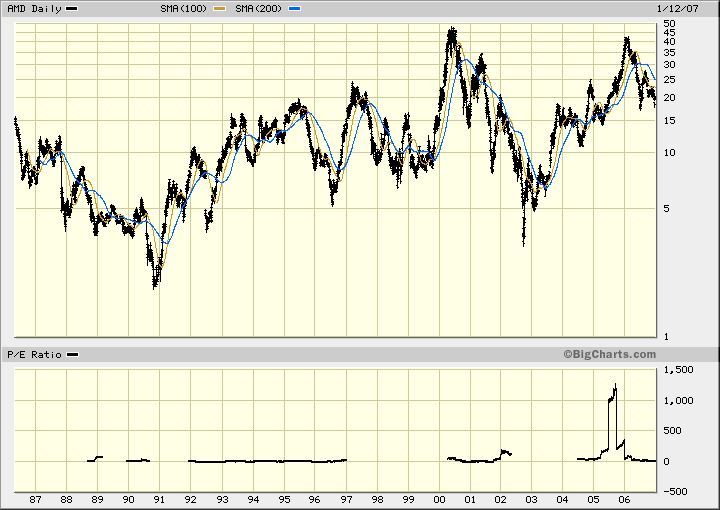Select the SMA(100) legend label
Image resolution: width=720 pixels, height=510 pixels.
[x=184, y=9]
